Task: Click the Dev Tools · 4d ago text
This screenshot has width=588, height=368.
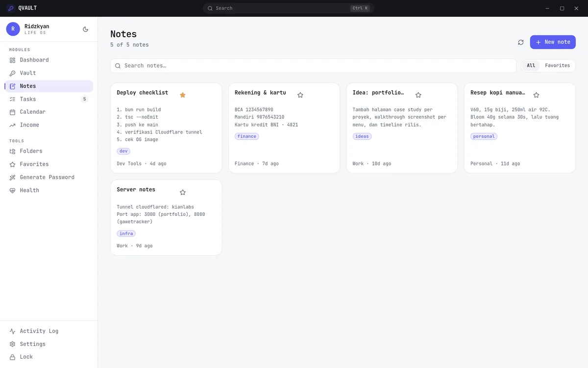Action: [x=142, y=164]
